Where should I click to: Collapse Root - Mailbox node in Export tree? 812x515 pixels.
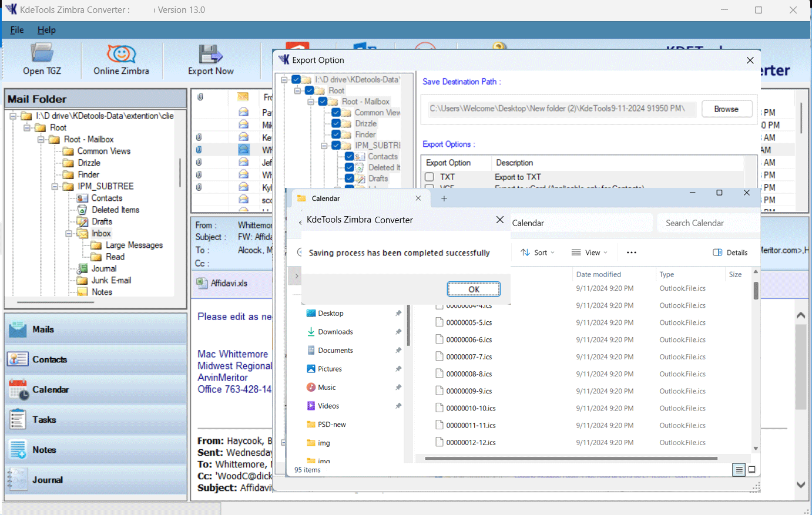coord(311,102)
